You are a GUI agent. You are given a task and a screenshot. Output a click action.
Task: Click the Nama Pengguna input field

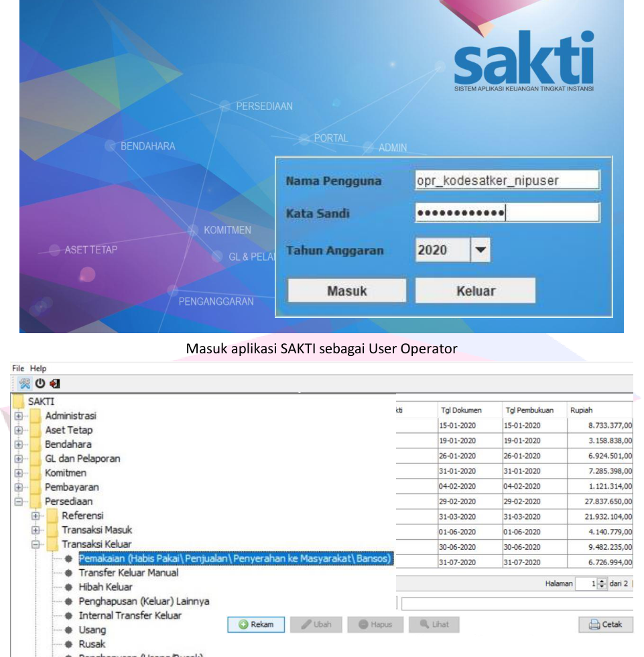[507, 180]
